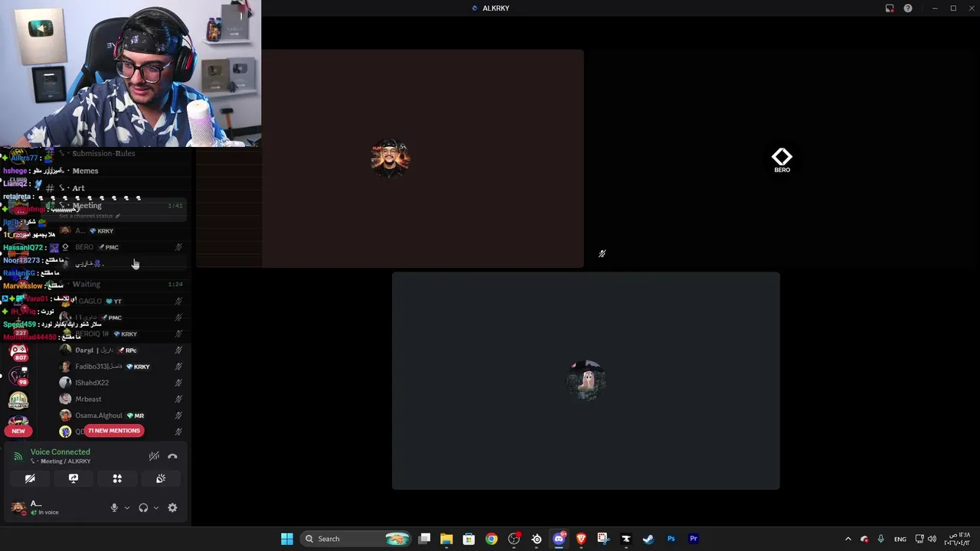Open the volume tray icon
Viewport: 980px width, 551px height.
(932, 539)
